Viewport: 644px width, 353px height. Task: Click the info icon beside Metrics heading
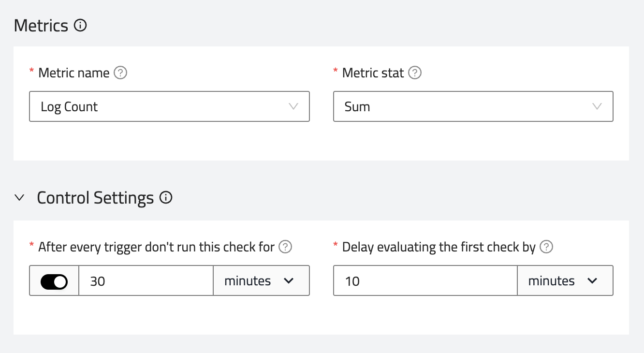(80, 25)
